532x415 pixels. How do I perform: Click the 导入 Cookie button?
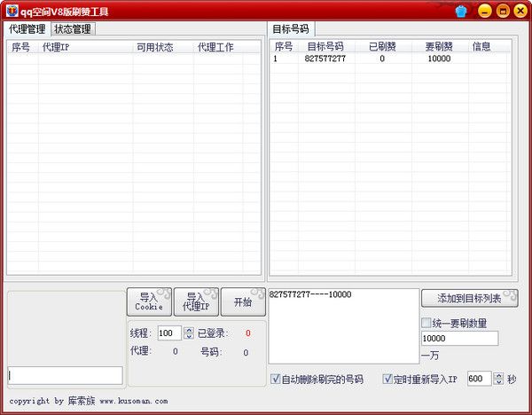(x=149, y=302)
